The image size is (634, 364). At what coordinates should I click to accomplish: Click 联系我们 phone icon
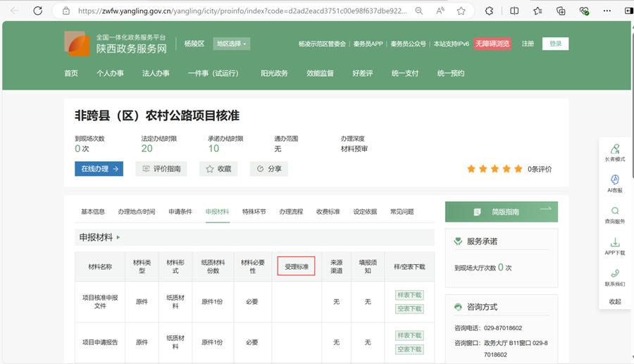pyautogui.click(x=614, y=277)
